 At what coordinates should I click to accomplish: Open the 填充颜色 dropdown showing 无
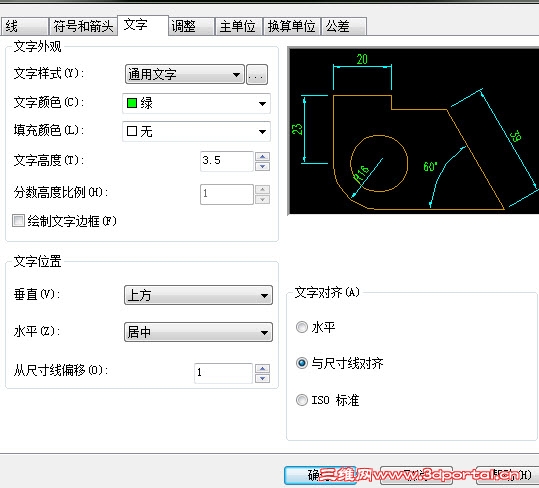pos(196,131)
